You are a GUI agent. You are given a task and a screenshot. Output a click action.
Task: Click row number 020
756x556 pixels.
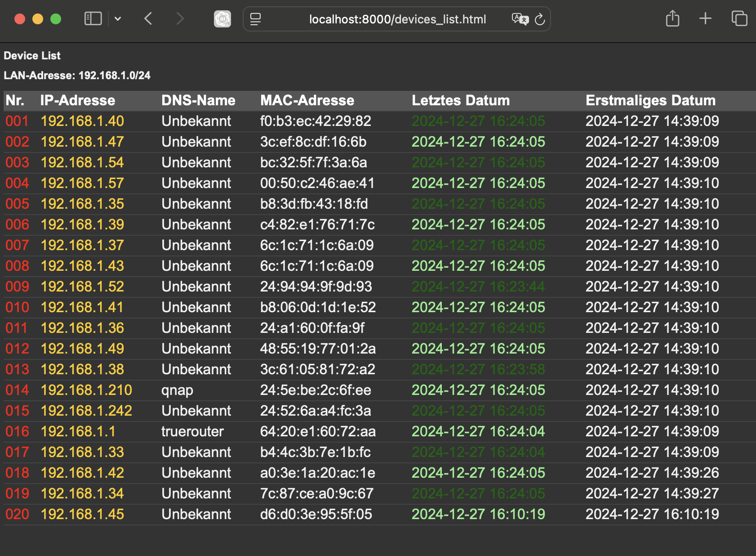click(17, 514)
